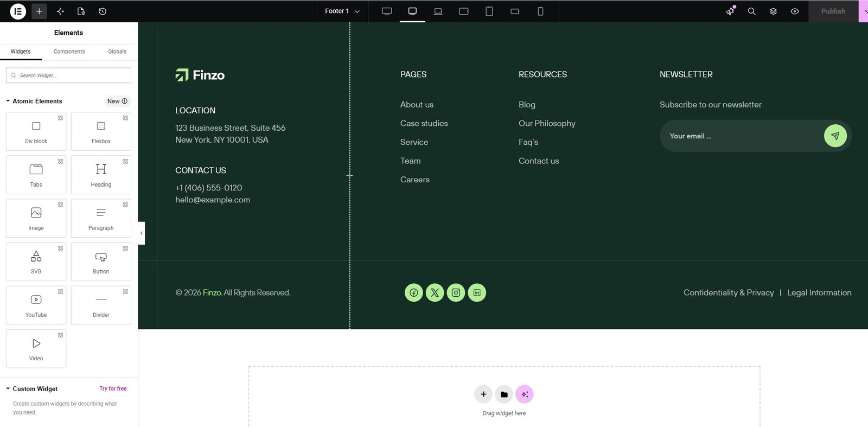The width and height of the screenshot is (868, 427).
Task: Click the Team footer link
Action: 411,161
